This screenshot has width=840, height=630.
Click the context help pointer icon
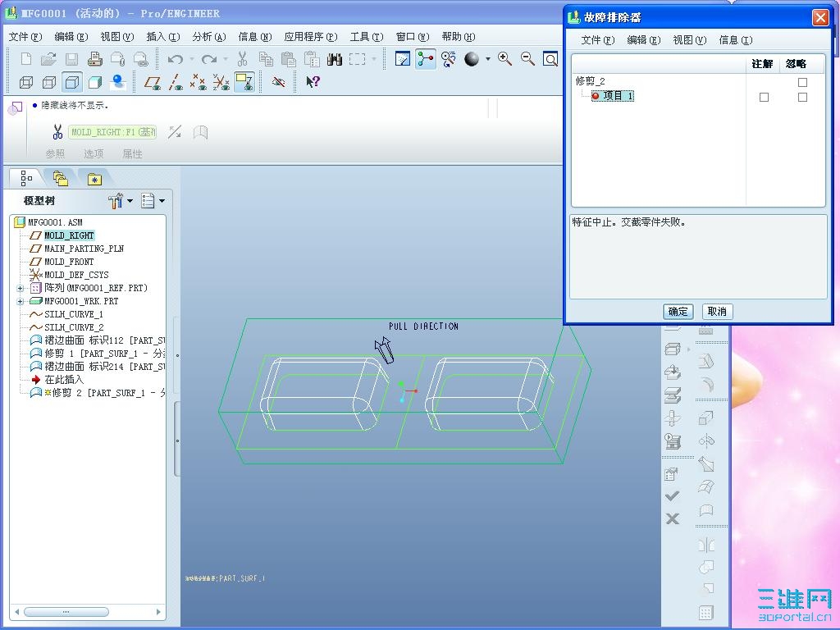(x=313, y=82)
